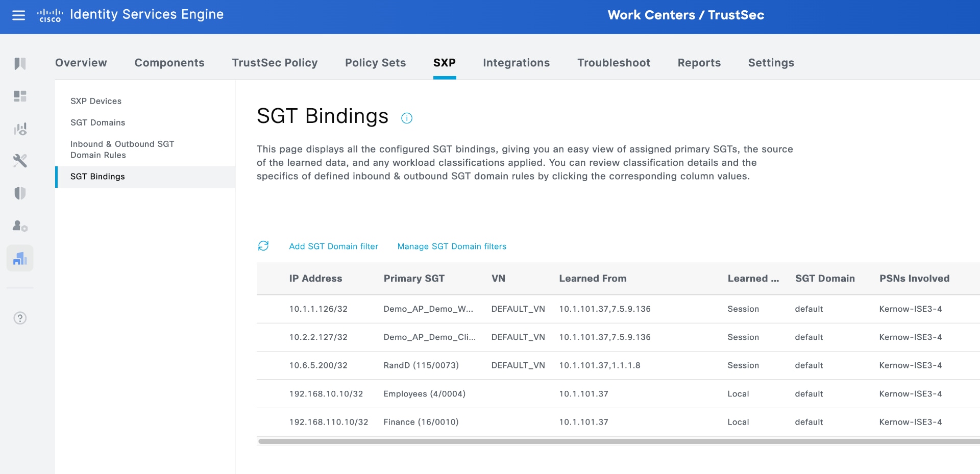
Task: Switch to the Components tab
Action: tap(169, 63)
